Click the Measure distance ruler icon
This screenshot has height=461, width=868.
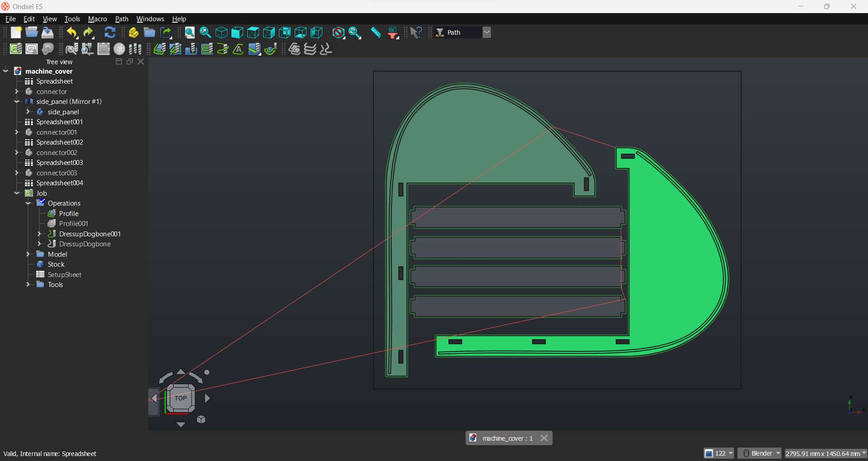coord(376,33)
